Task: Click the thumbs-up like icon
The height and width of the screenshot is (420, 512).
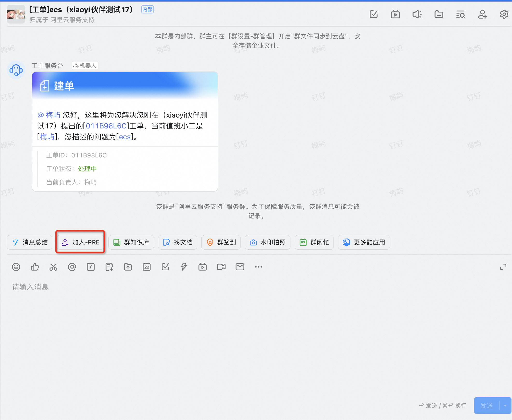Action: point(35,267)
